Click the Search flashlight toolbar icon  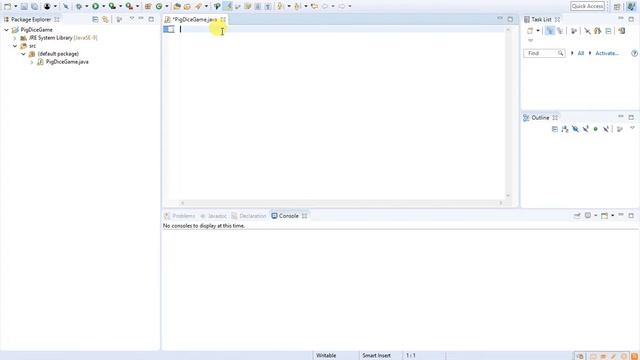point(198,6)
